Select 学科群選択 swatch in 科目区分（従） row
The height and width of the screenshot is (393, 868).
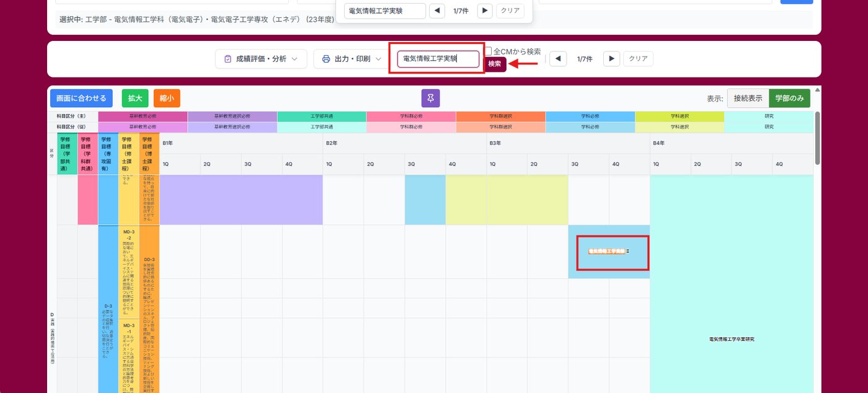[x=500, y=126]
